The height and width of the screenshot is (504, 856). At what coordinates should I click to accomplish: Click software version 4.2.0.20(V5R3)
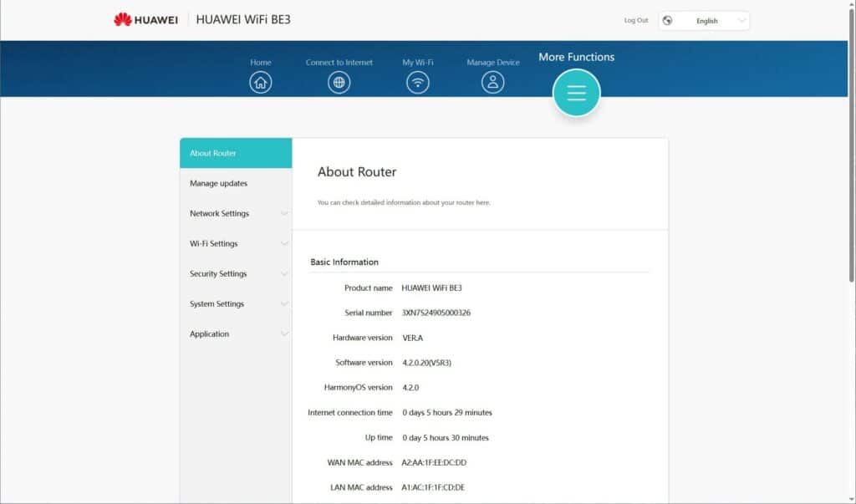427,363
